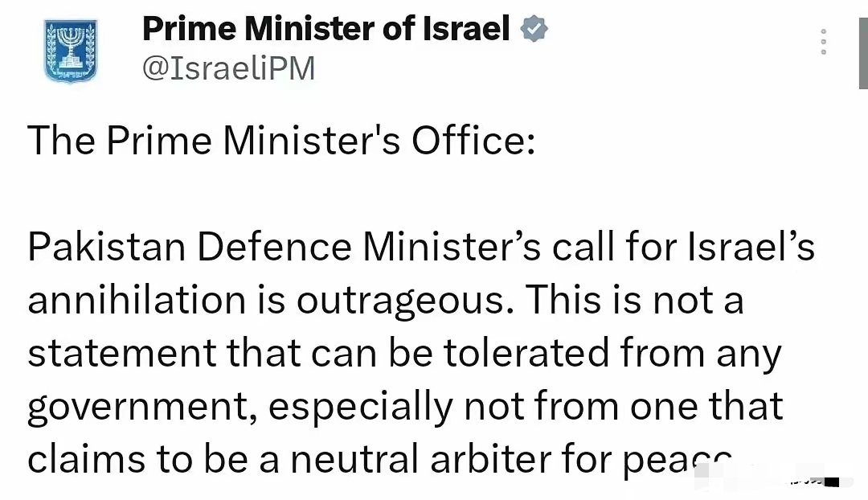Viewport: 868px width, 500px height.
Task: Click the blue verified checkmark badge
Action: click(534, 29)
